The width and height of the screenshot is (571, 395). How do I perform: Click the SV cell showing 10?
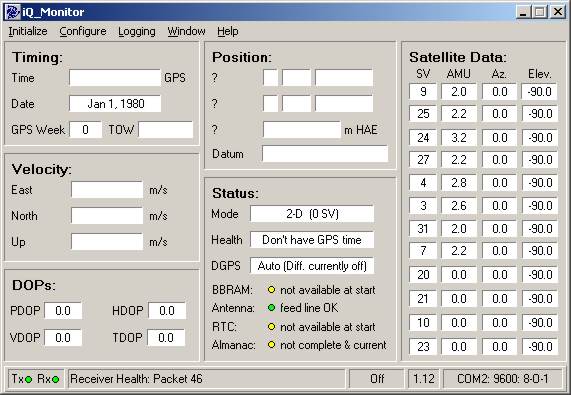(423, 323)
